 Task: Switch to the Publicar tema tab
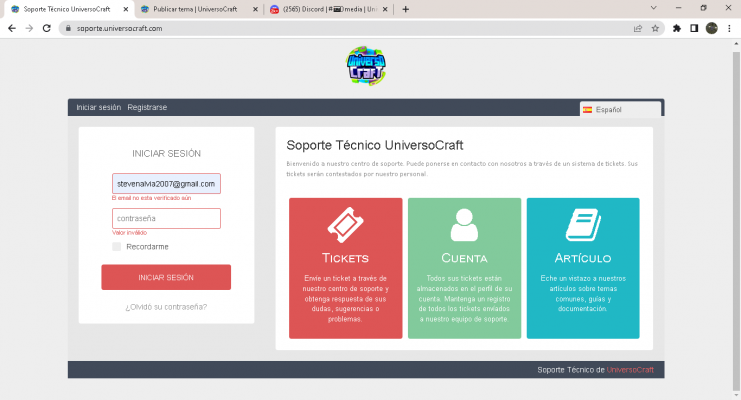198,9
